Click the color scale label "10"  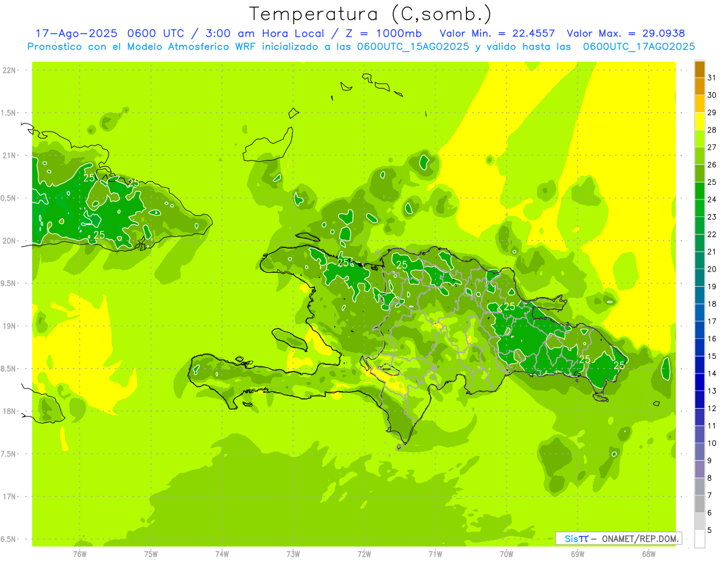712,443
